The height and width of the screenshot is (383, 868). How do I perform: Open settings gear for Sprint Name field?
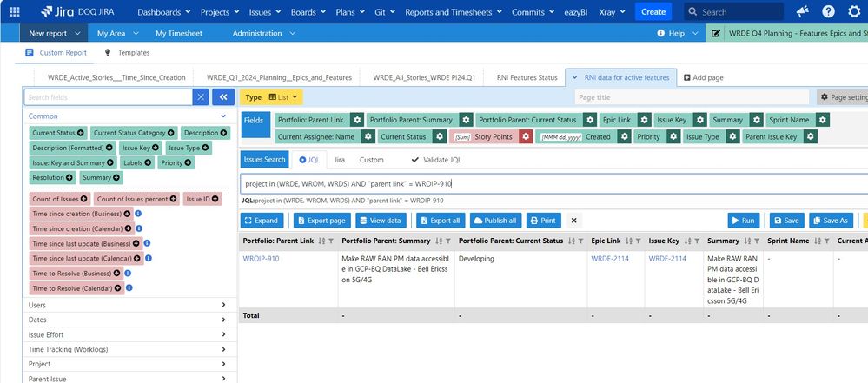click(x=823, y=120)
